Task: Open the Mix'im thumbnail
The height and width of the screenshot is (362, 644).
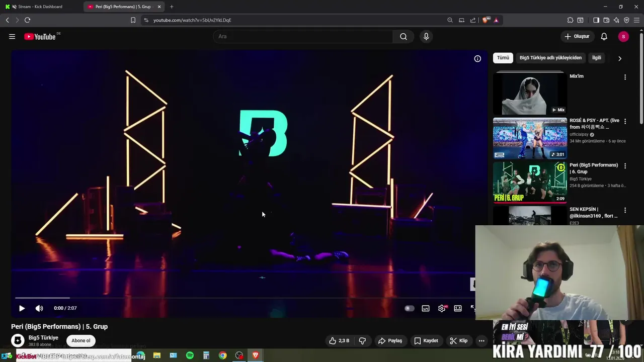Action: click(x=530, y=94)
